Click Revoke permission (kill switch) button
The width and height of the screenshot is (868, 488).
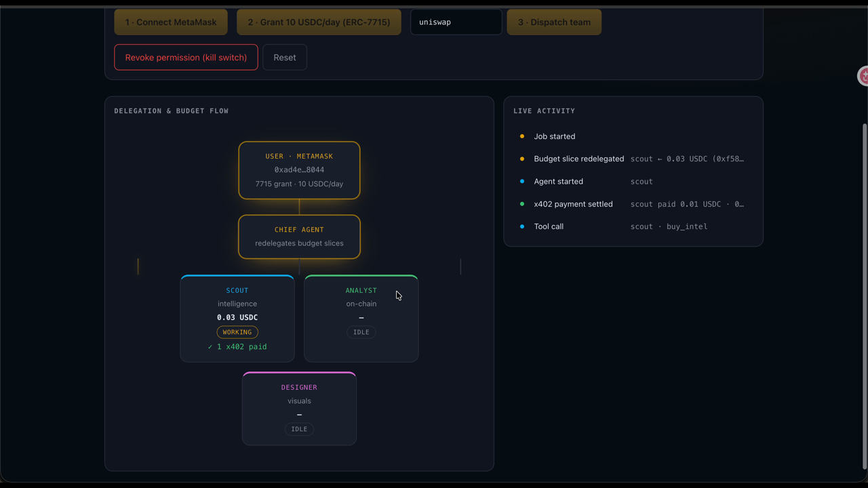coord(186,58)
